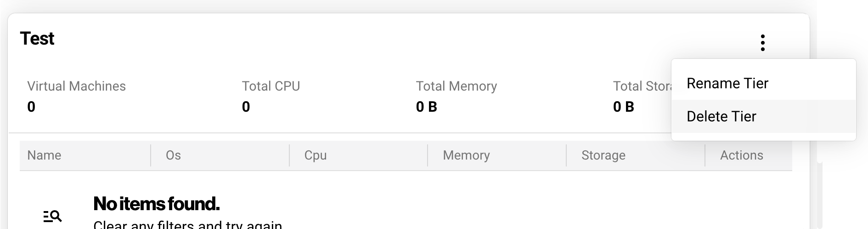Screen dimensions: 868x229
Task: Click the Total Memory value 0 B
Action: coord(426,107)
